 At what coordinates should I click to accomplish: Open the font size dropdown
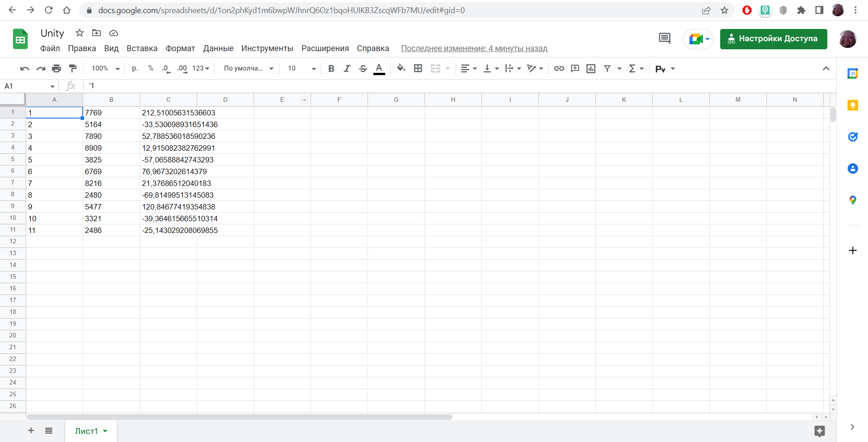[x=302, y=69]
